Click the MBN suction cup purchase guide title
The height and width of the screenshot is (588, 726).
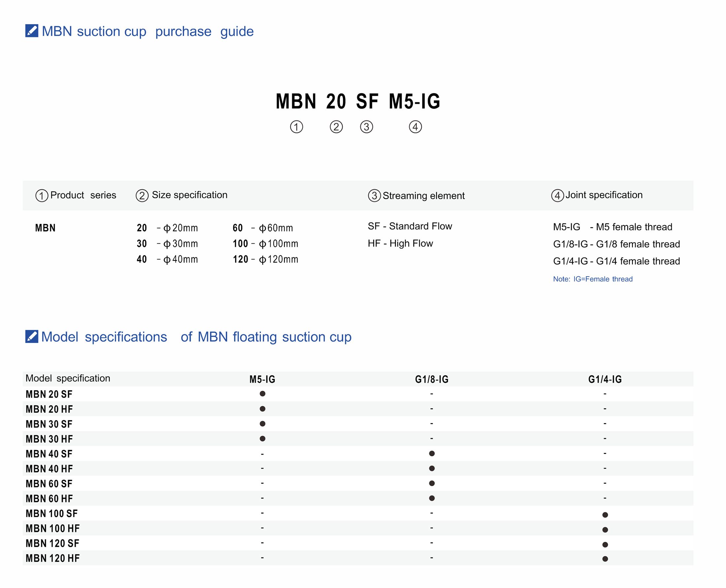(148, 31)
